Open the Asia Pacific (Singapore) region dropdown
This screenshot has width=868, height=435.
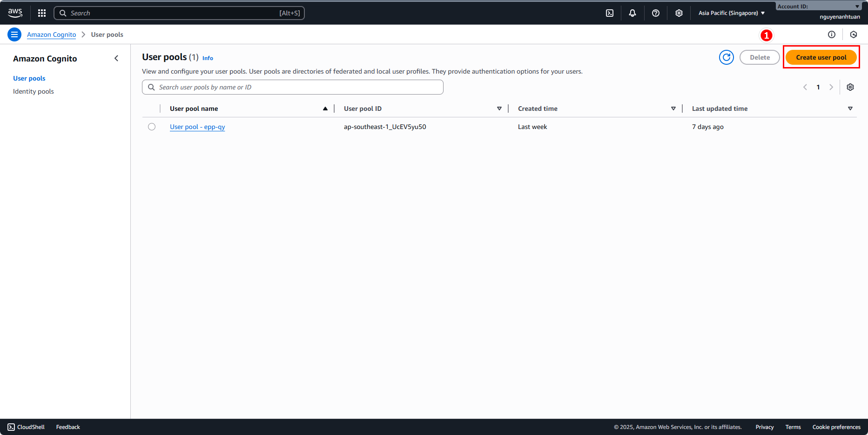731,13
